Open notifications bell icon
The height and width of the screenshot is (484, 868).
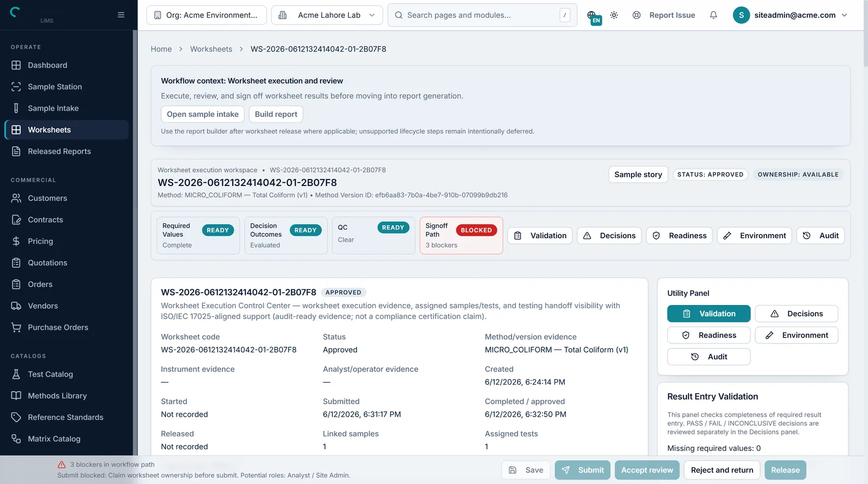click(x=713, y=15)
